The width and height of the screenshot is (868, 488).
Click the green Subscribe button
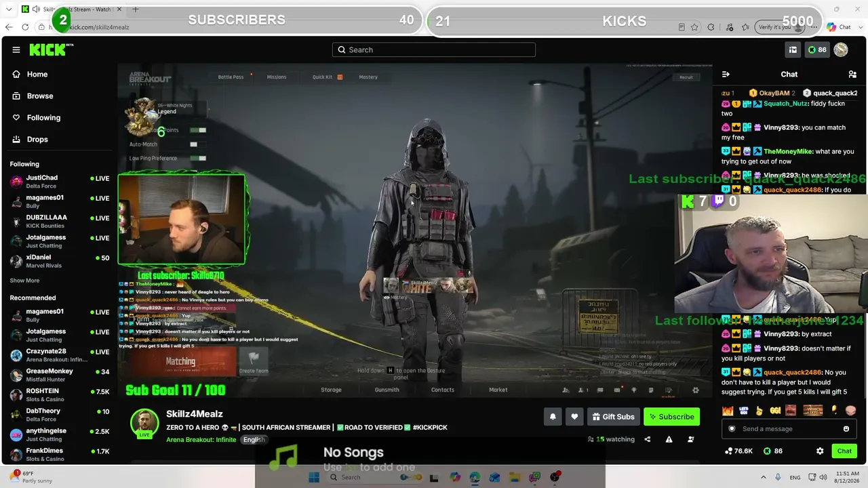point(671,417)
